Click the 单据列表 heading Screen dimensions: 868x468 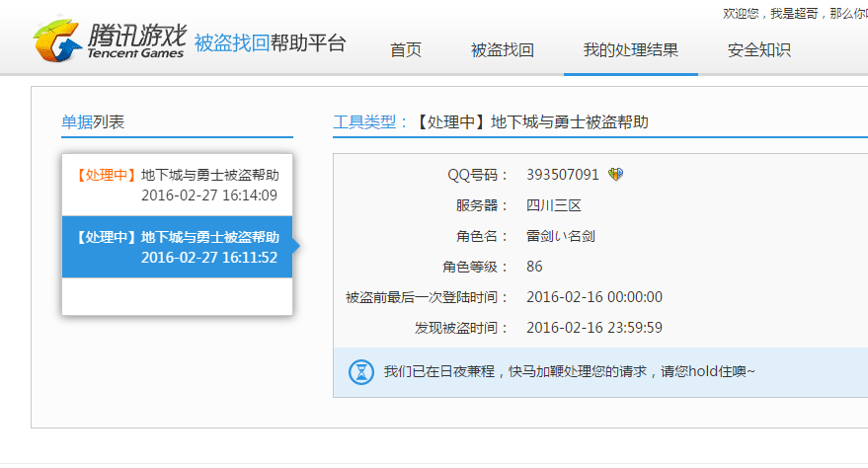[x=93, y=121]
